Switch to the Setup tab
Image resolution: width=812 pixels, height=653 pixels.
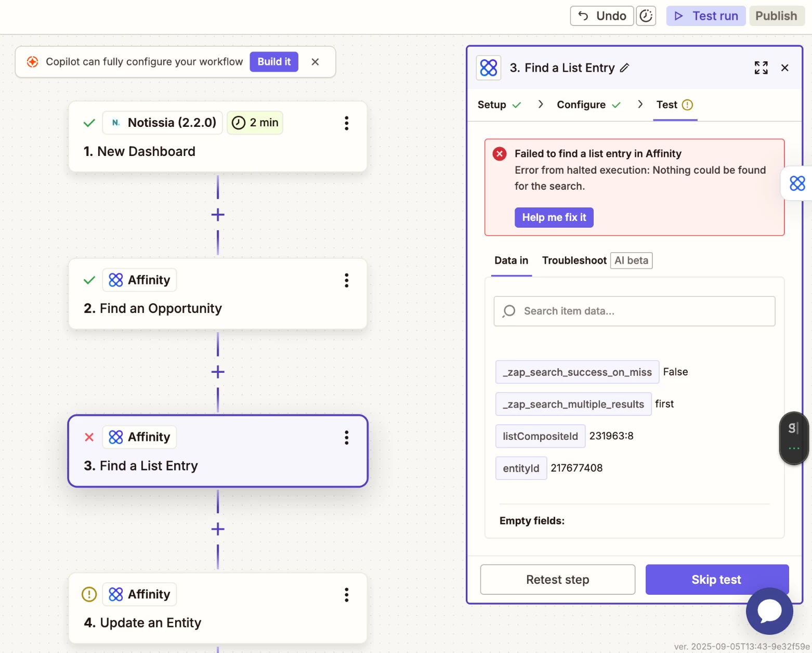[x=499, y=105]
